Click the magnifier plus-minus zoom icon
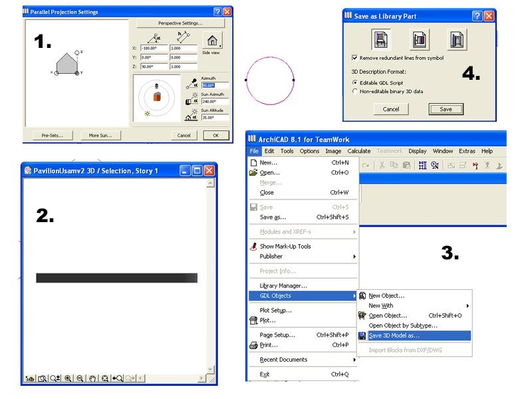The image size is (532, 399). click(x=55, y=378)
